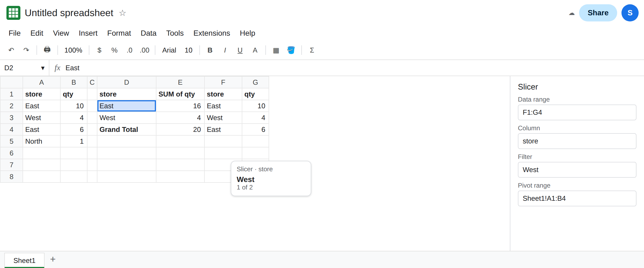This screenshot has width=644, height=268.
Task: Toggle underline formatting
Action: click(240, 50)
